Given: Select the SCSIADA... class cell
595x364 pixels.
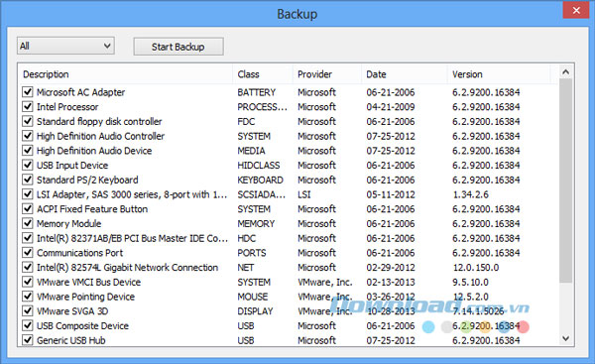Looking at the screenshot, I should click(262, 194).
